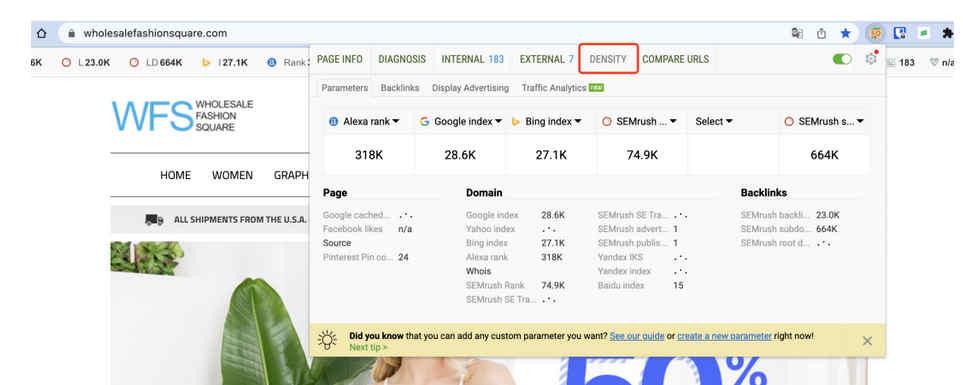Click the Yahoo index row label
This screenshot has height=385, width=963.
pyautogui.click(x=491, y=229)
